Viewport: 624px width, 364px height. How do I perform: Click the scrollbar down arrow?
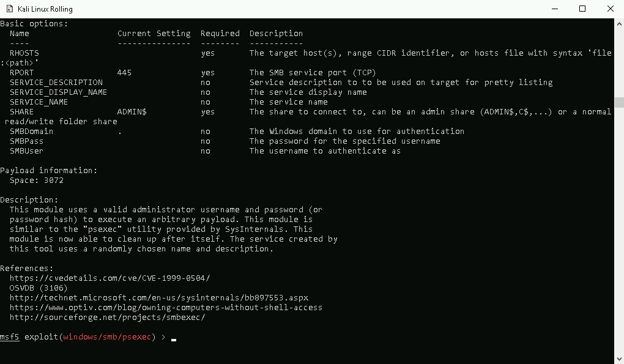point(619,358)
